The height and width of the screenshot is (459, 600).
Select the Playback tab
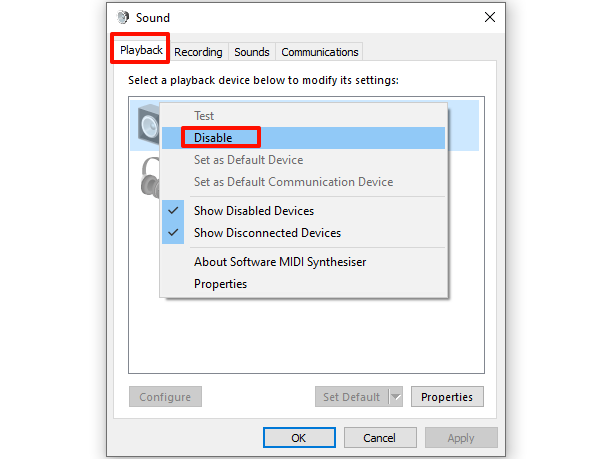tap(141, 50)
